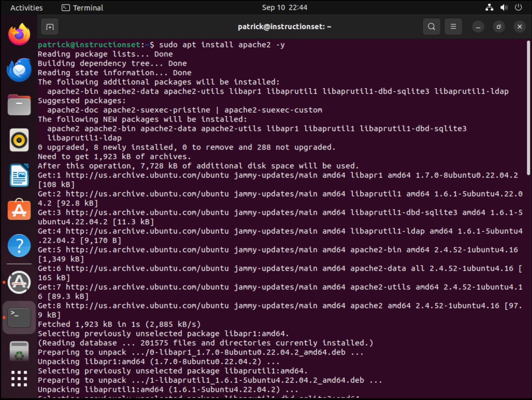Open the Terminal app menu

point(83,8)
